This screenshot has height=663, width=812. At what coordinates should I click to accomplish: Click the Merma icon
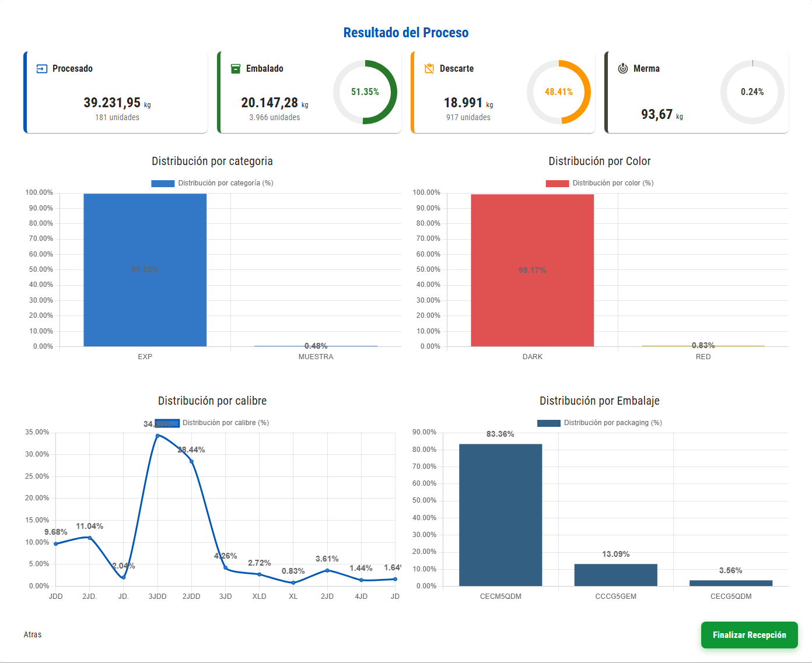point(623,68)
